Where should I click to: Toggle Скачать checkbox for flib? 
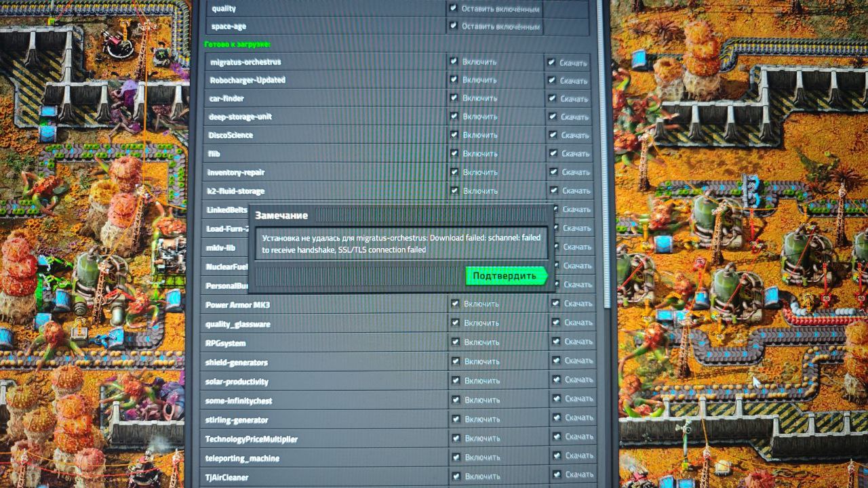(553, 153)
